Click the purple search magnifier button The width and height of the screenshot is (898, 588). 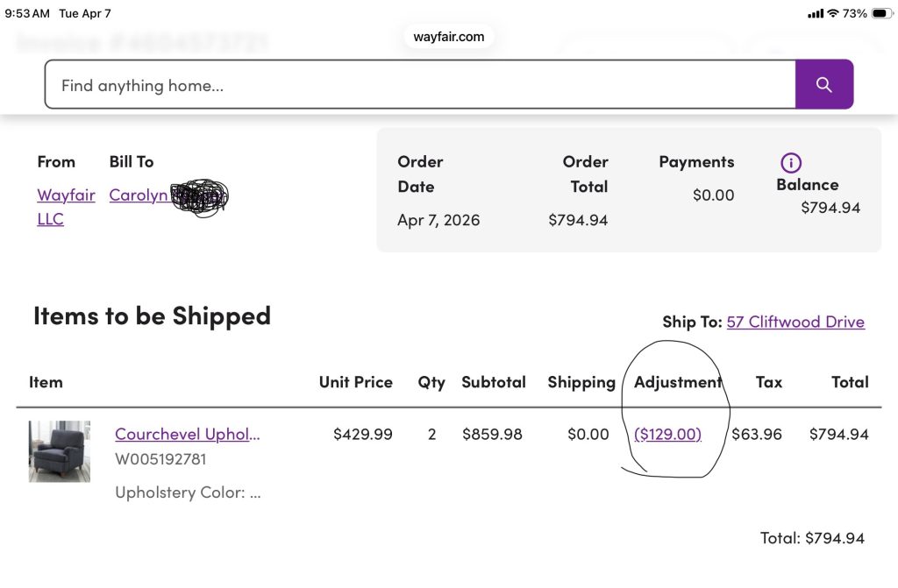click(823, 84)
